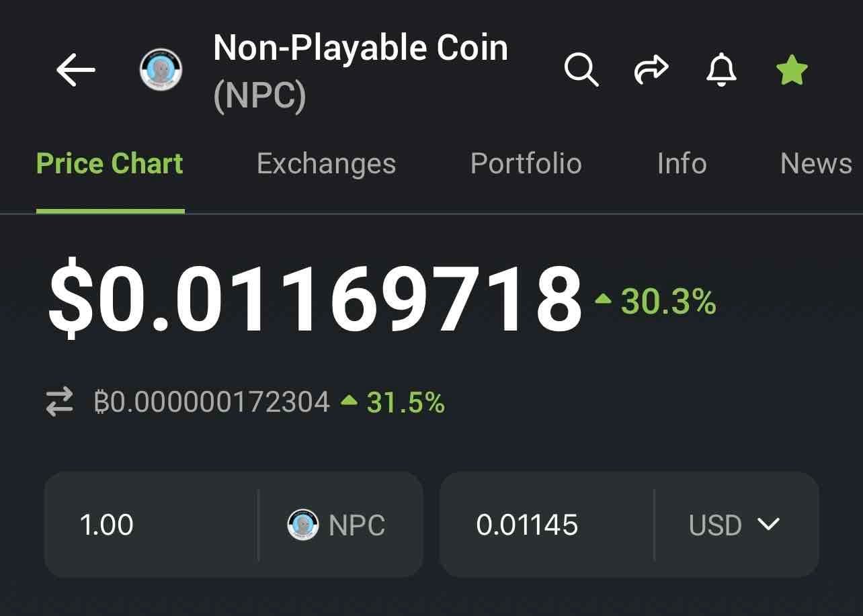Screen dimensions: 863x616
Task: Set a price alert with bell icon
Action: (x=721, y=69)
